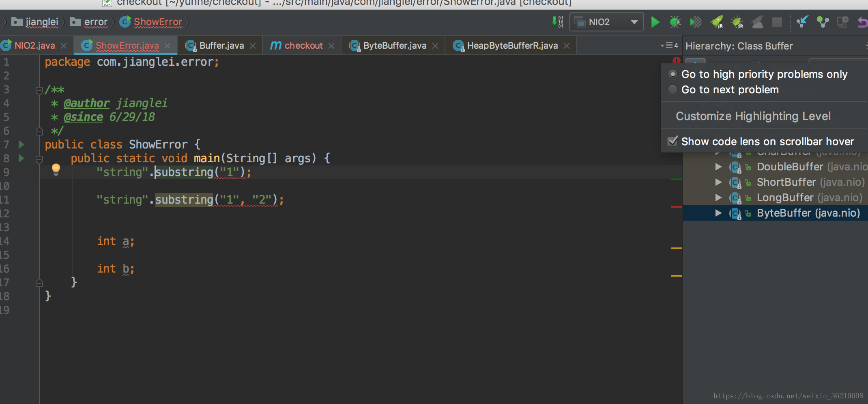This screenshot has height=404, width=868.
Task: Toggle 'Show code lens on scrollbar hover' checkbox
Action: [x=672, y=141]
